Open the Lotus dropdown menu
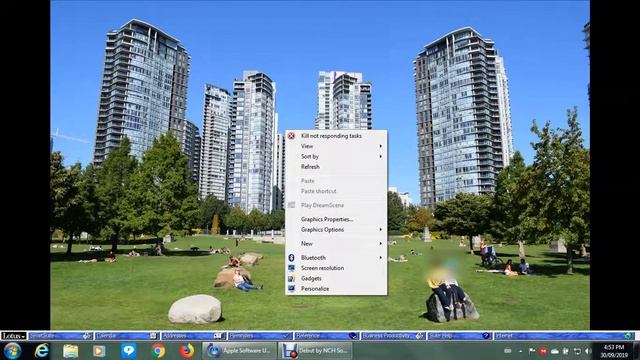The width and height of the screenshot is (640, 360). 13,336
